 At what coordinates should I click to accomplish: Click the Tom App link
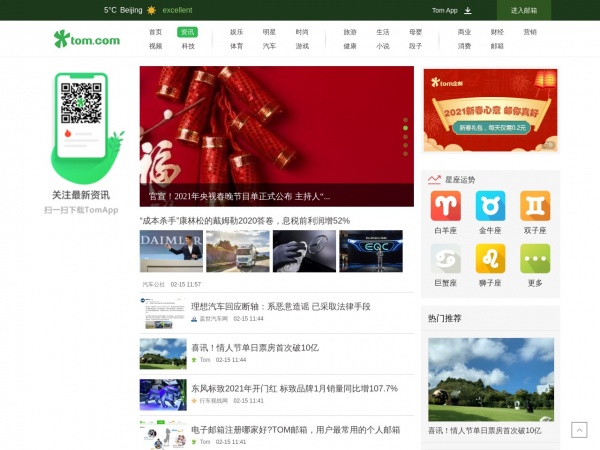(445, 10)
